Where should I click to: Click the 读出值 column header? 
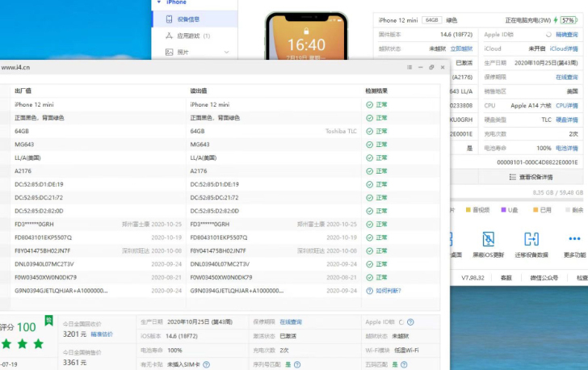[x=199, y=90]
